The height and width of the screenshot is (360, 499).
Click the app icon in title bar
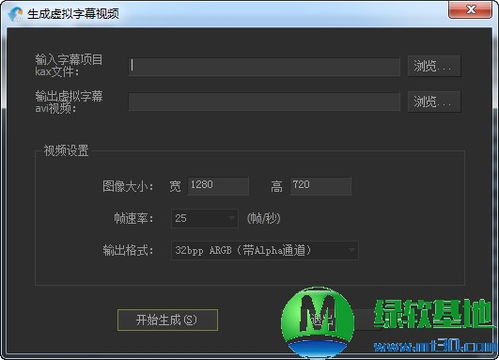click(15, 14)
